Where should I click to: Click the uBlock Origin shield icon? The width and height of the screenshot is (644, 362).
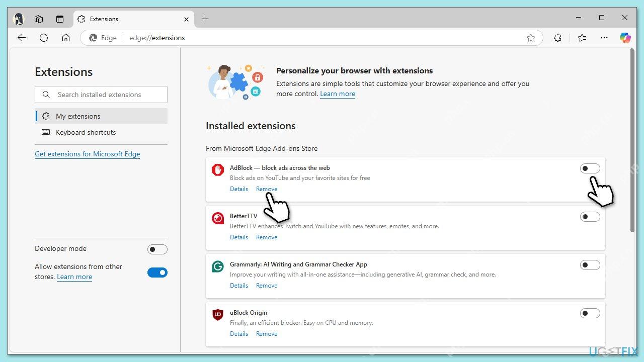(217, 315)
